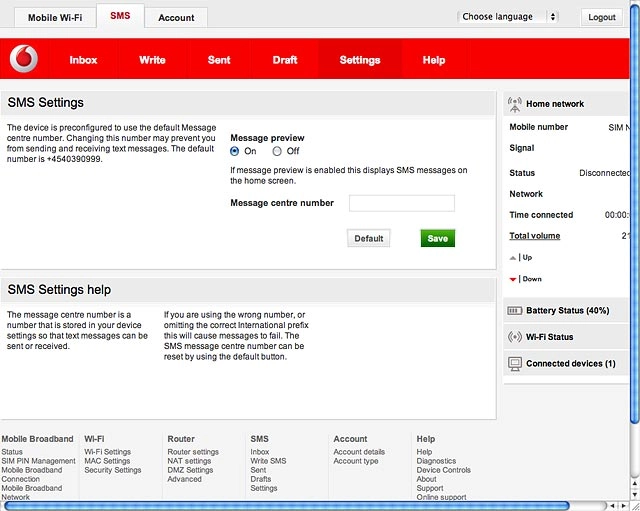Turn Message preview On
The height and width of the screenshot is (511, 640).
point(234,151)
